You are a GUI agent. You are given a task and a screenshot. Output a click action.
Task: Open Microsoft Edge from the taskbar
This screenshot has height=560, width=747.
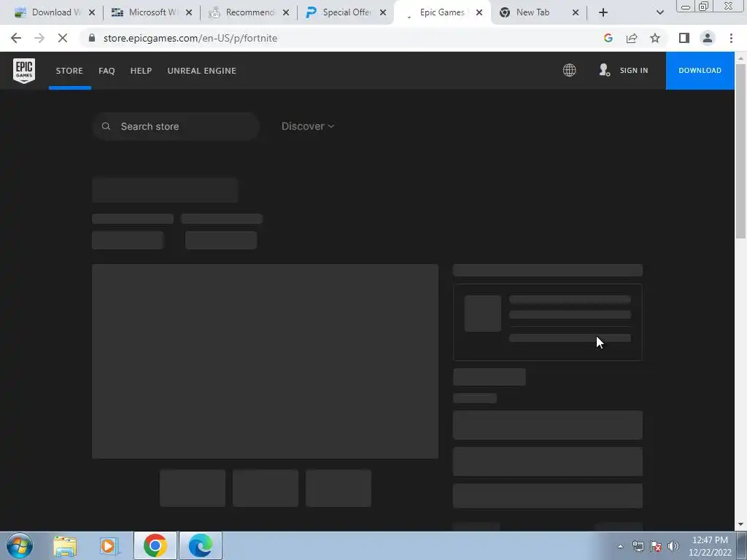[201, 545]
